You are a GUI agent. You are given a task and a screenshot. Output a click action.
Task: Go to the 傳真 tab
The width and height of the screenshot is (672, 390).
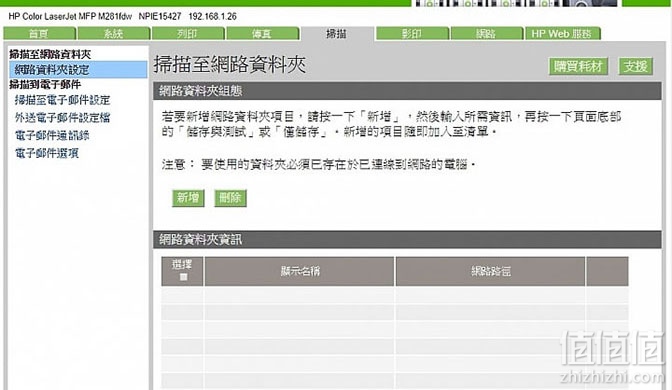[x=262, y=33]
